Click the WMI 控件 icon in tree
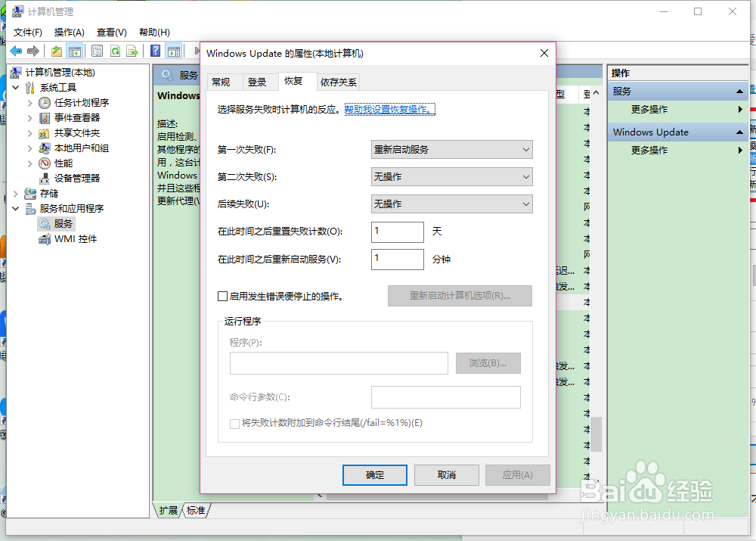Image resolution: width=756 pixels, height=541 pixels. coord(45,239)
